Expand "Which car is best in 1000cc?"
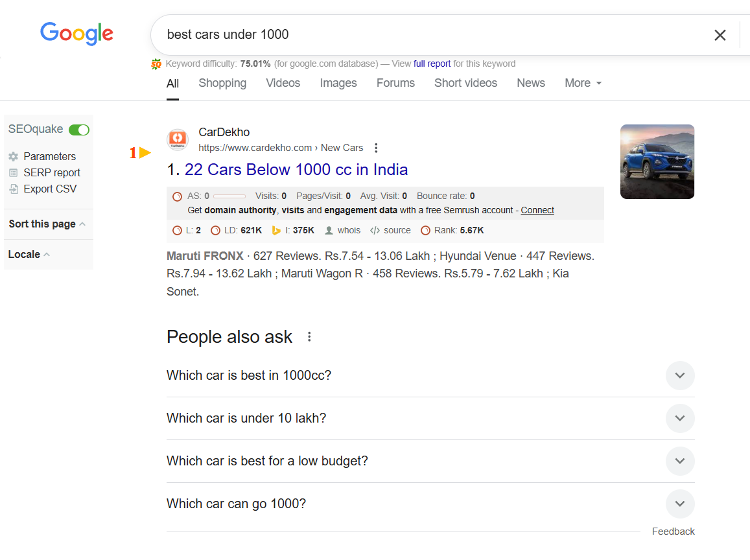This screenshot has width=750, height=560. (x=679, y=375)
